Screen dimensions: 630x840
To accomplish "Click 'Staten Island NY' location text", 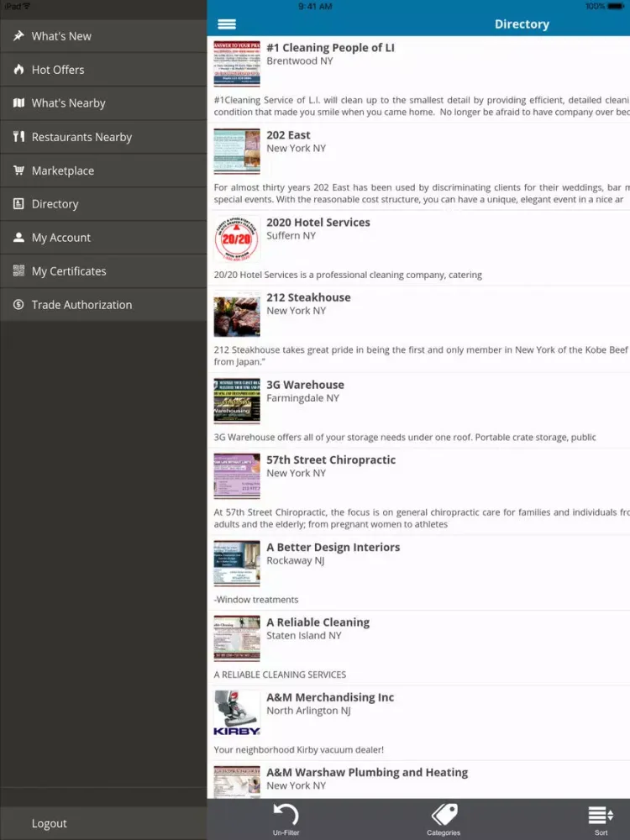I will 304,635.
